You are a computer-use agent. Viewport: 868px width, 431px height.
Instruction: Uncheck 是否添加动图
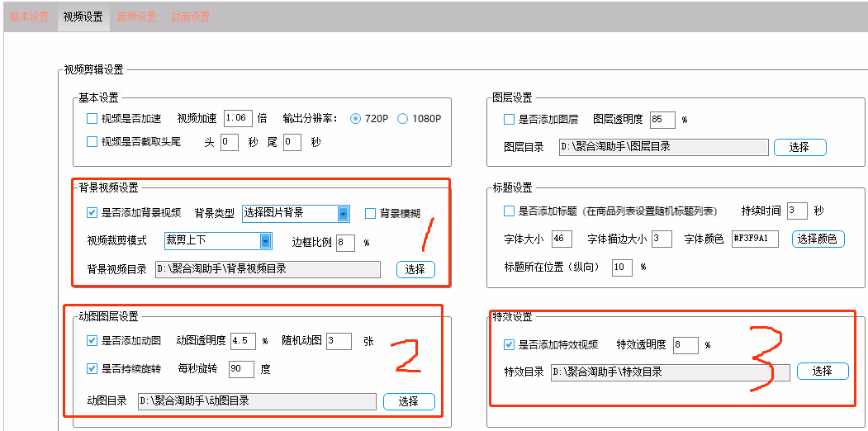(92, 341)
